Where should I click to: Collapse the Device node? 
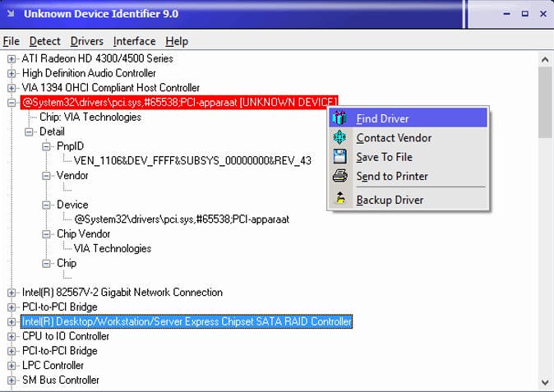coord(46,205)
